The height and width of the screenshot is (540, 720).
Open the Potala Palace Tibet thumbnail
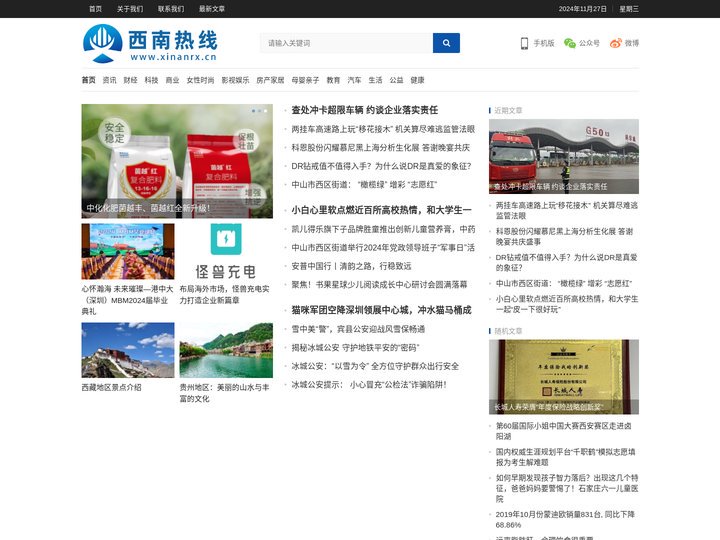click(x=128, y=350)
